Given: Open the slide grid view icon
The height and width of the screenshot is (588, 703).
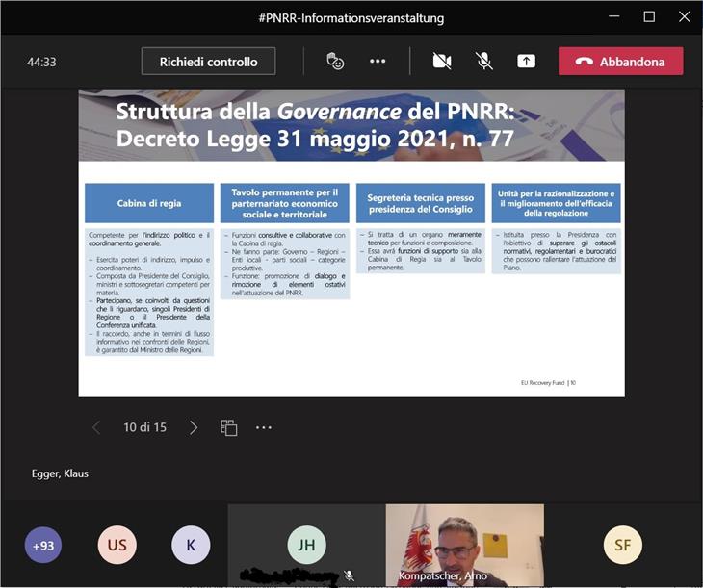Looking at the screenshot, I should pyautogui.click(x=229, y=427).
